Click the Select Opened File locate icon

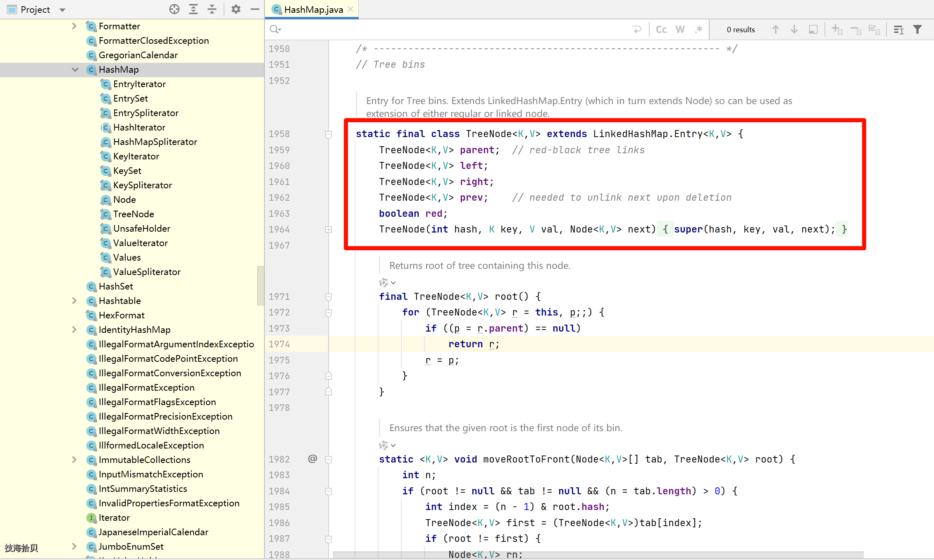point(174,9)
